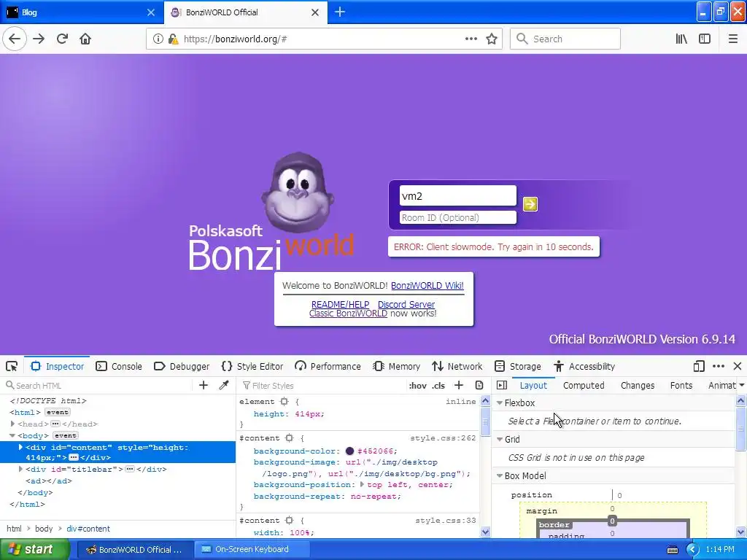Create new node plus icon in HTML pane
The height and width of the screenshot is (560, 747).
[204, 385]
